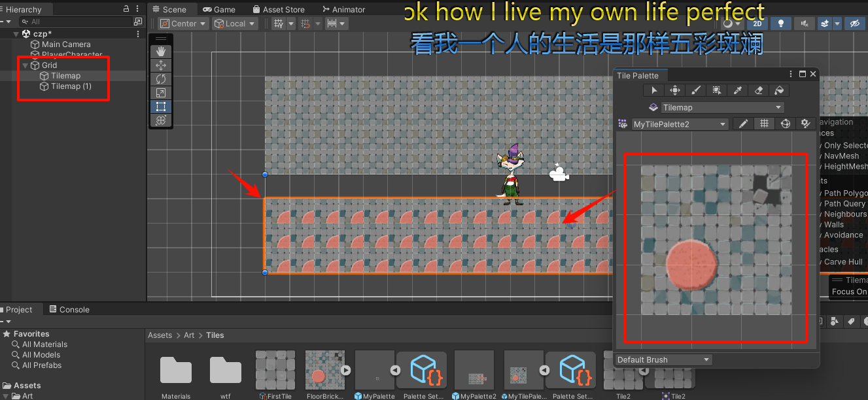The image size is (868, 400).
Task: Toggle 2D view mode
Action: click(757, 24)
